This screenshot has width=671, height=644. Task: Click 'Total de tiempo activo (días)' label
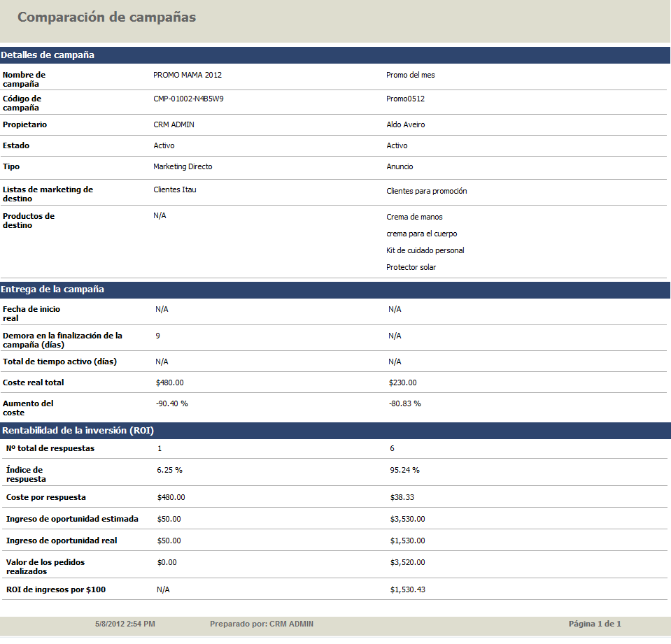coord(59,362)
